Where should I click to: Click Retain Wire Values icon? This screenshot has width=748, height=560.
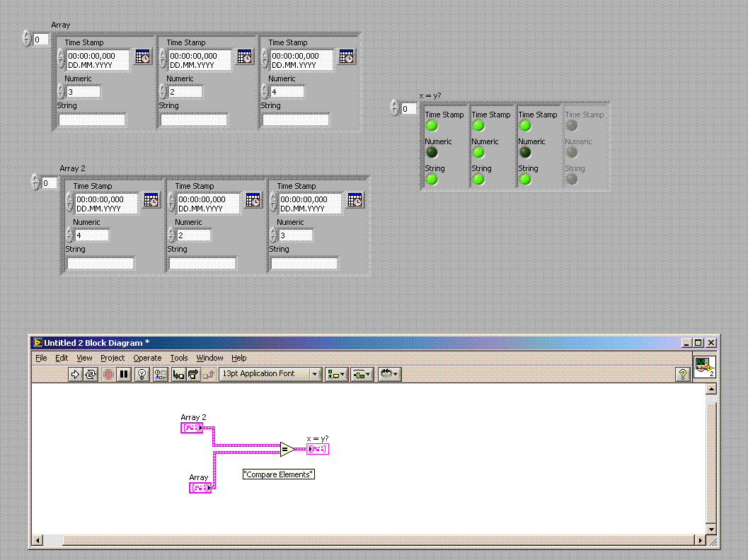pos(161,374)
